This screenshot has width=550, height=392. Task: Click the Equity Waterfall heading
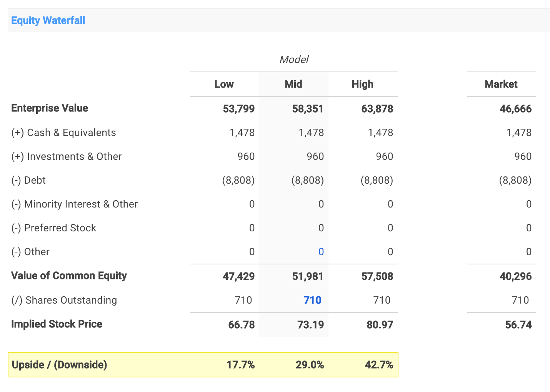click(x=48, y=20)
